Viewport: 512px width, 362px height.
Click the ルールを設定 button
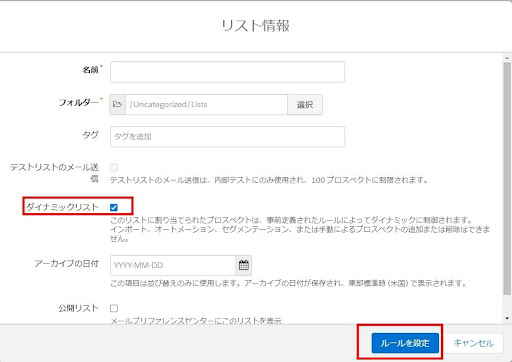pyautogui.click(x=405, y=343)
